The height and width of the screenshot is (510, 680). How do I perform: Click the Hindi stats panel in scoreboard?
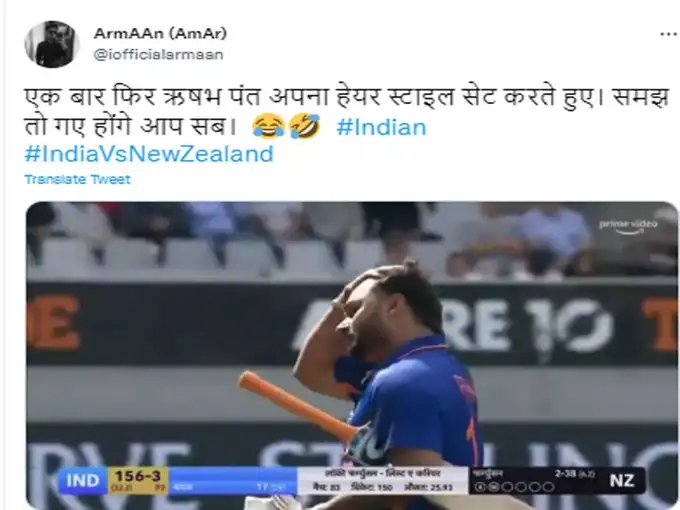pyautogui.click(x=382, y=481)
